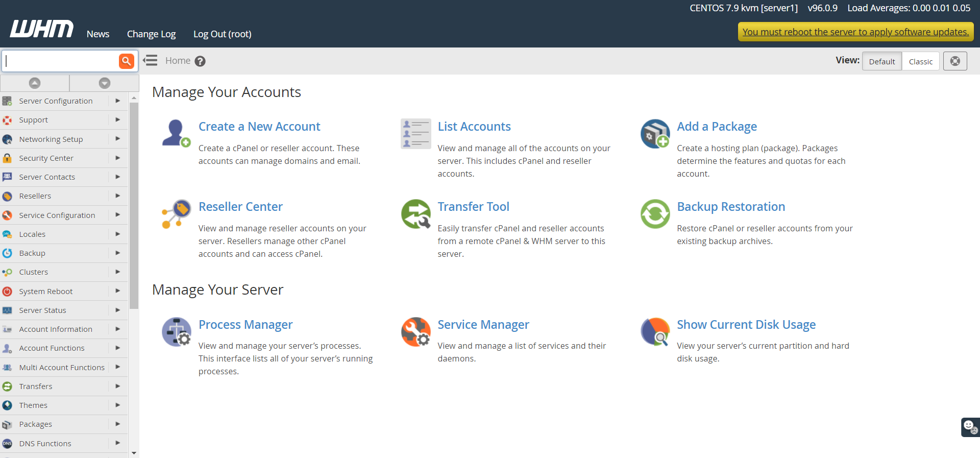
Task: Click the sidebar vertical scrollbar thumb
Action: pos(134,204)
